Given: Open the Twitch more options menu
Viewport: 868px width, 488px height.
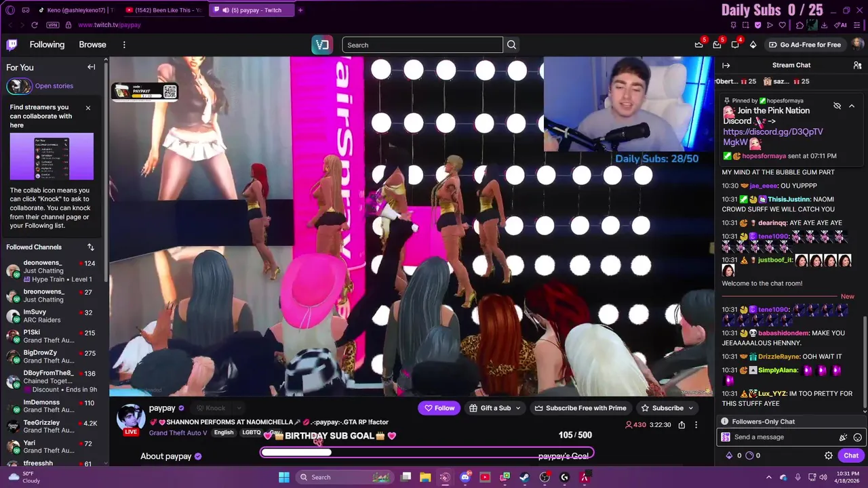Looking at the screenshot, I should click(124, 45).
